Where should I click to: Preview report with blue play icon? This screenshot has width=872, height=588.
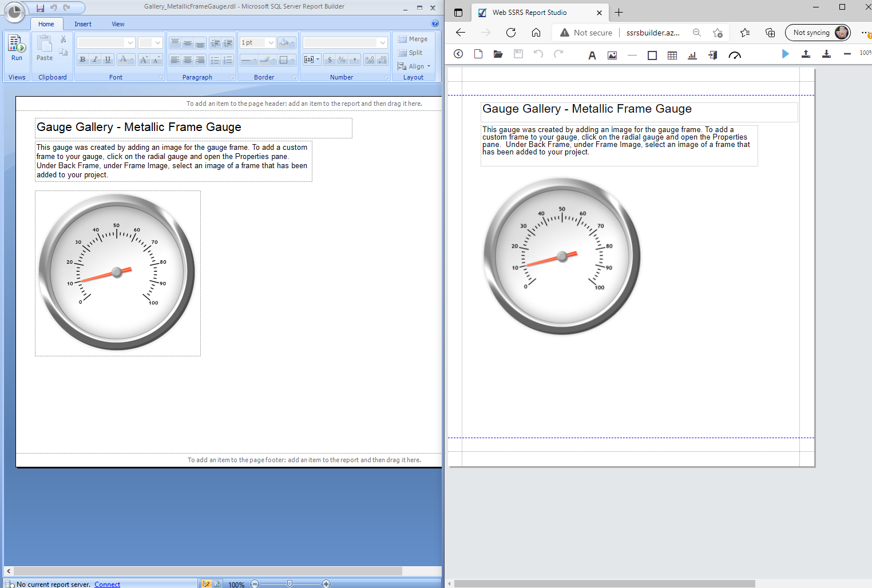point(785,54)
